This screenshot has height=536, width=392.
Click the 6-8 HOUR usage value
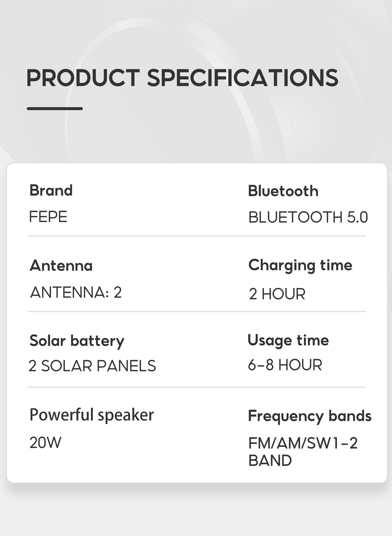point(285,365)
